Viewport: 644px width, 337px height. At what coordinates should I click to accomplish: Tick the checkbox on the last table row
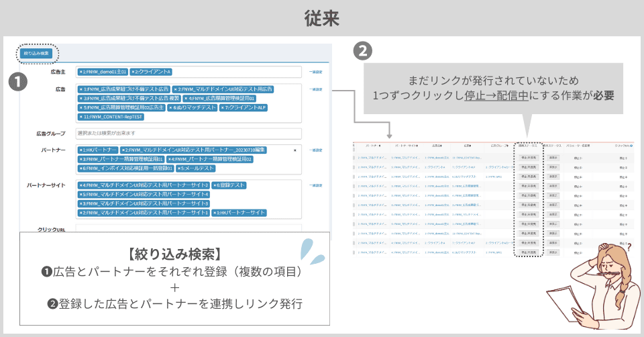click(x=356, y=252)
